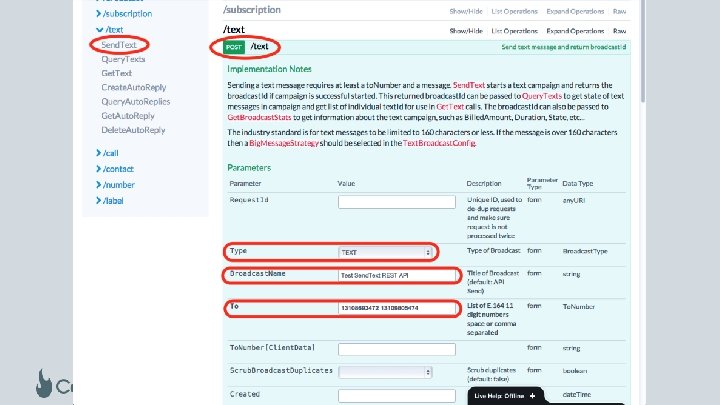This screenshot has width=720, height=405.
Task: Click the ToNumber[ClientData] value field
Action: pyautogui.click(x=397, y=349)
